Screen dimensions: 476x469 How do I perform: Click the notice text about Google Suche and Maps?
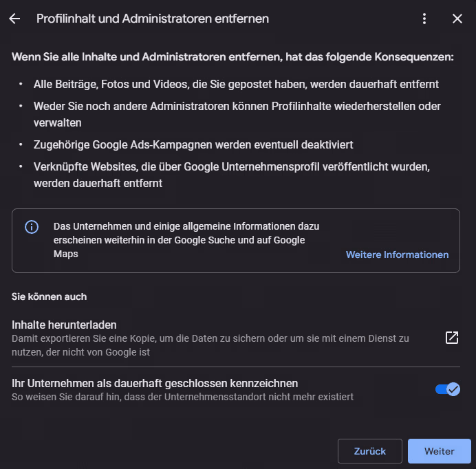click(186, 240)
